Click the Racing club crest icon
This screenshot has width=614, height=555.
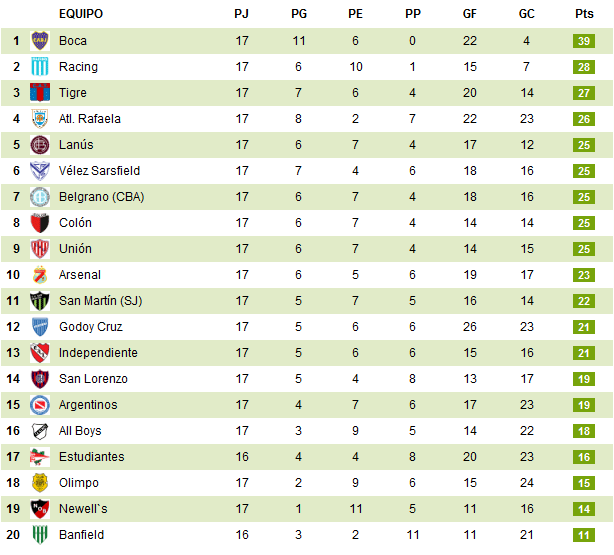[x=40, y=67]
